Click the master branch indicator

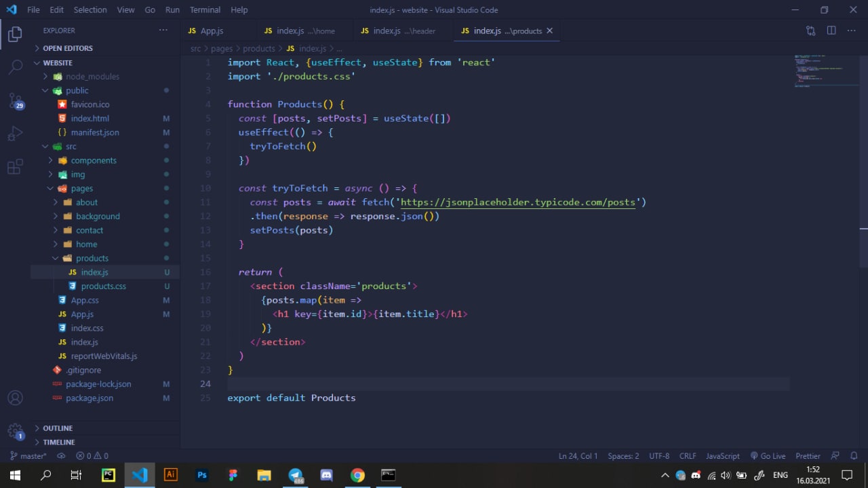click(x=28, y=456)
